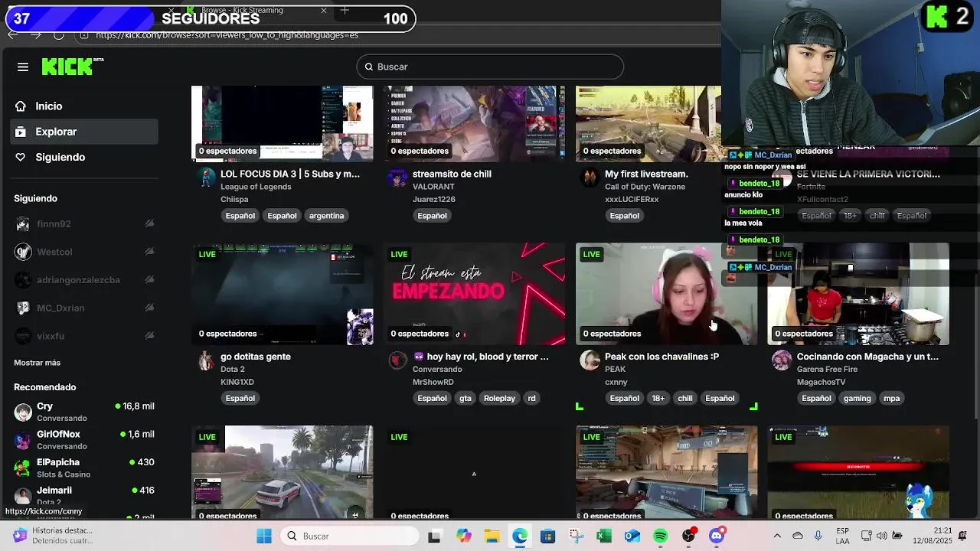Select Roleplay tag on MrShowRD stream

click(499, 398)
